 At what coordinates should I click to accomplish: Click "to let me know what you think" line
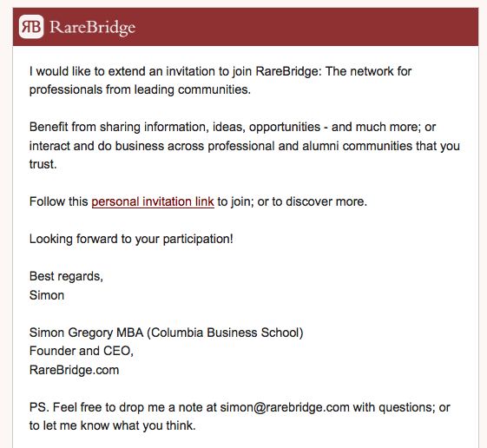pos(113,425)
